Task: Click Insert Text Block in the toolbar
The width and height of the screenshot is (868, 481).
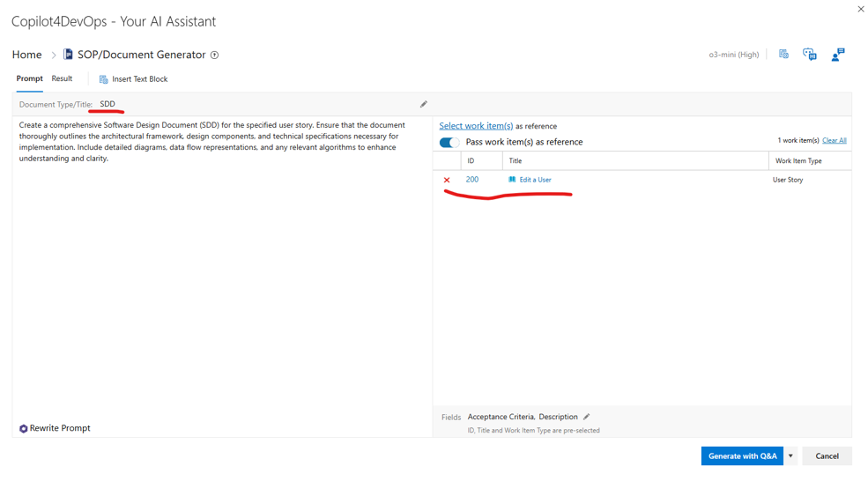Action: pos(133,79)
